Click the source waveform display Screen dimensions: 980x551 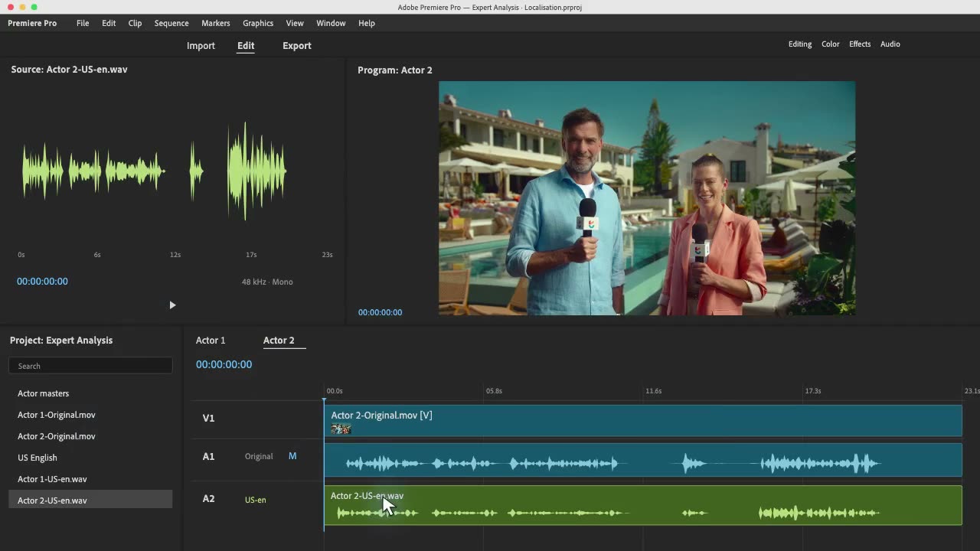point(155,171)
